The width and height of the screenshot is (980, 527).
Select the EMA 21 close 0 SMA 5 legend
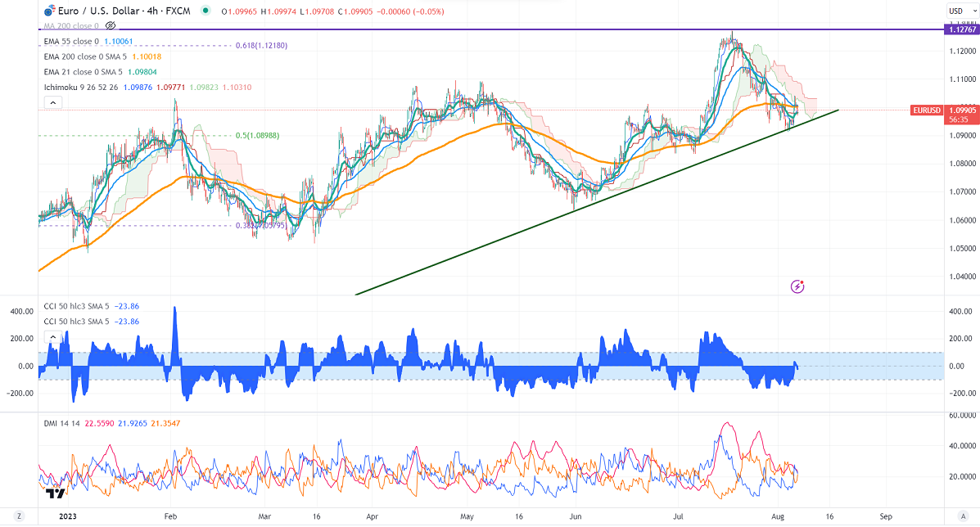[83, 72]
